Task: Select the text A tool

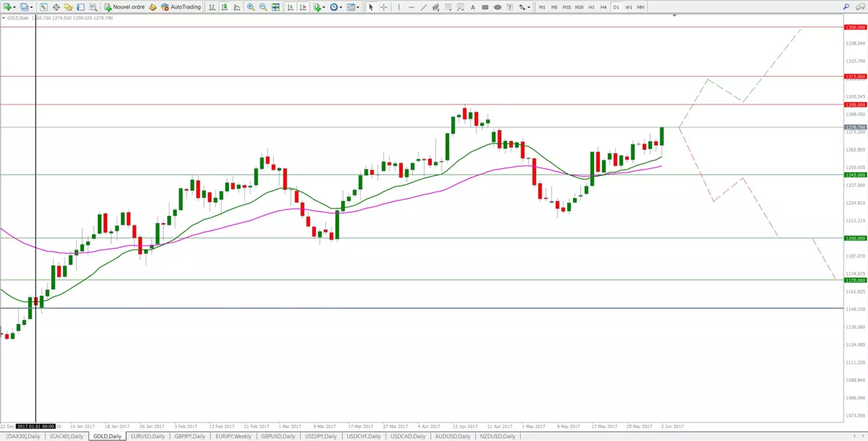Action: [x=473, y=7]
